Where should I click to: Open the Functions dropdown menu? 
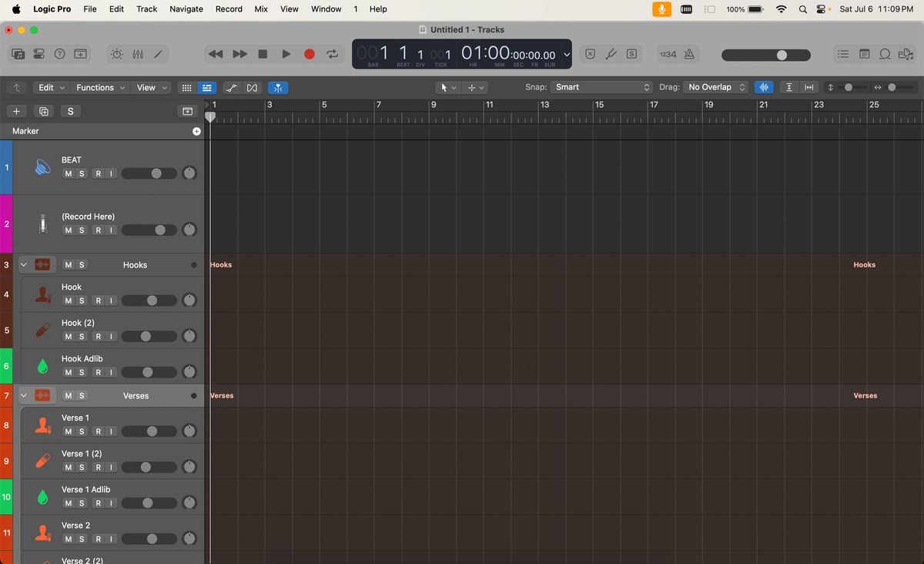pos(101,88)
